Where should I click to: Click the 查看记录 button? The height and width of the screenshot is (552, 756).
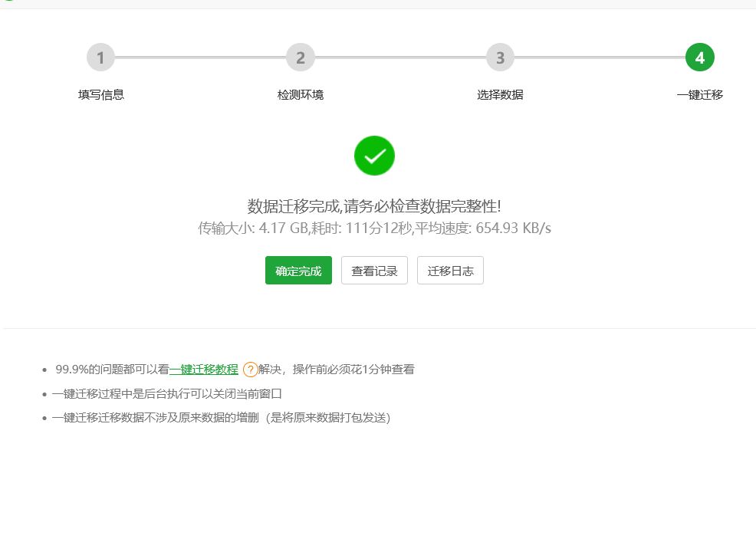pos(373,270)
